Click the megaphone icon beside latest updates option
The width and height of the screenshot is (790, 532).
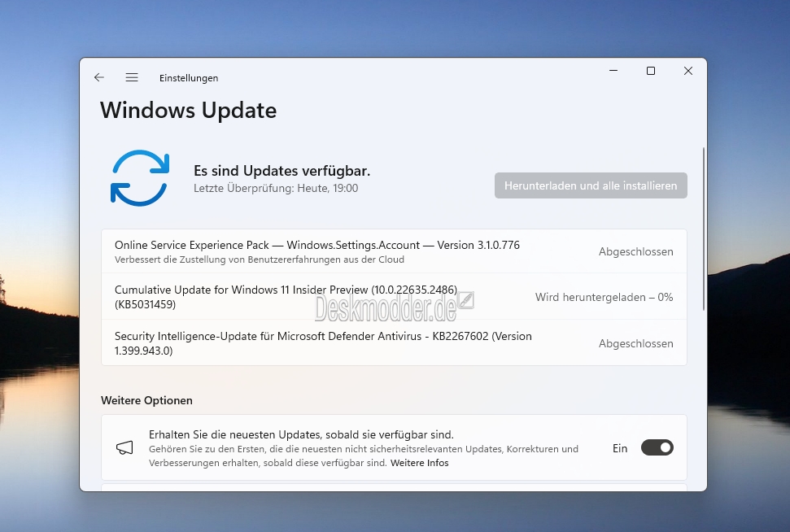(124, 447)
